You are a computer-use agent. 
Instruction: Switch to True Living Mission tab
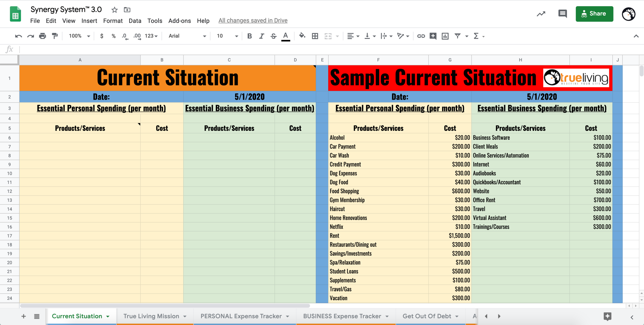pyautogui.click(x=151, y=316)
